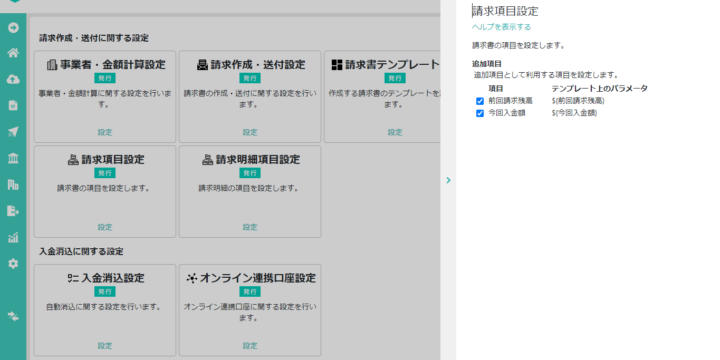Click the swap arrows sidebar icon
This screenshot has height=360, width=720.
click(x=13, y=316)
